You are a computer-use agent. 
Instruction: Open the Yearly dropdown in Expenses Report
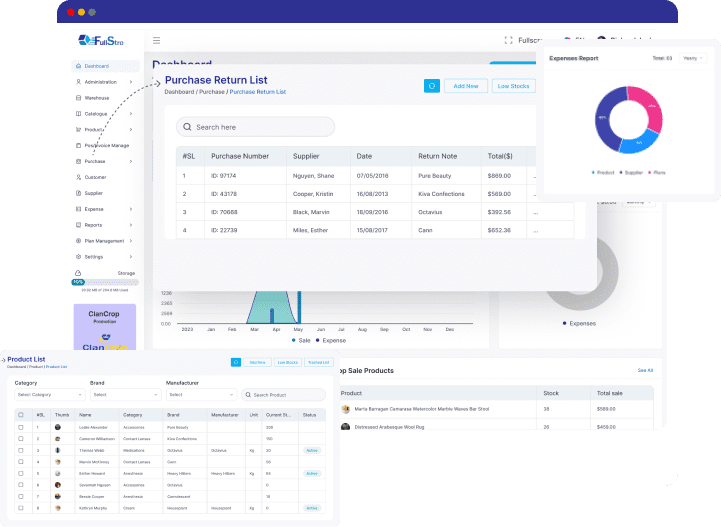click(x=691, y=59)
